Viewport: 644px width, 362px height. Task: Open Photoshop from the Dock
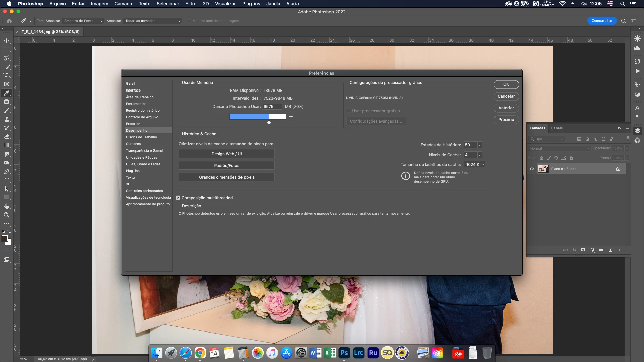point(344,353)
